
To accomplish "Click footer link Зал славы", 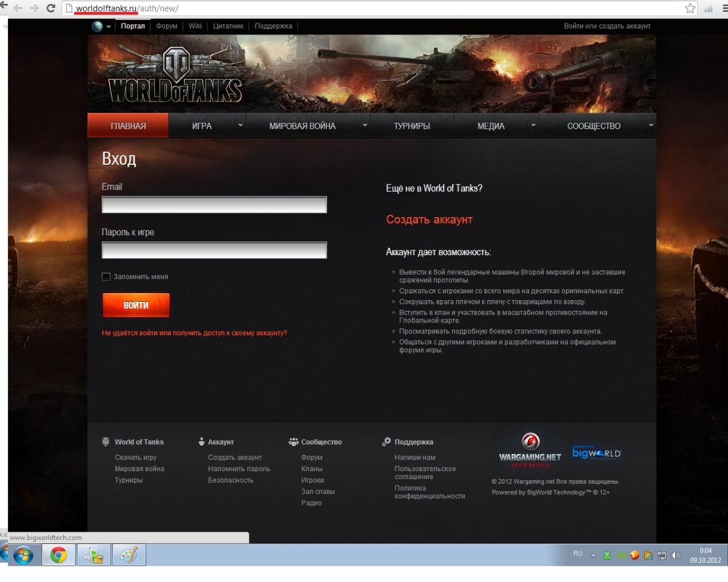I will [x=318, y=492].
